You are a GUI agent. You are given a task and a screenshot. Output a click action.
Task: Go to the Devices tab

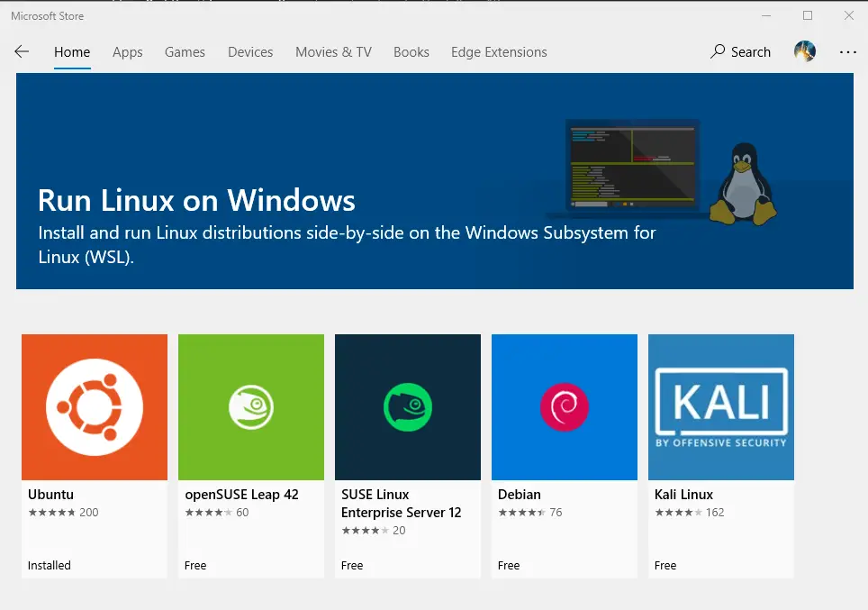coord(250,52)
